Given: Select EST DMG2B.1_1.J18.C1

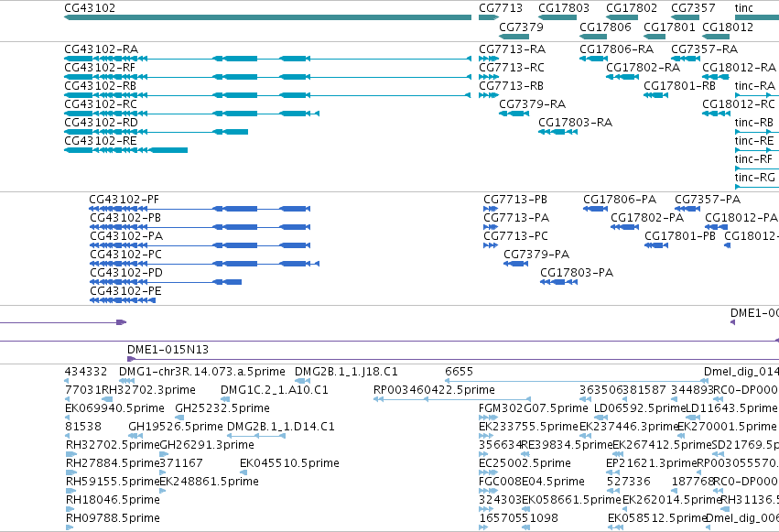Looking at the screenshot, I should coord(303,381).
